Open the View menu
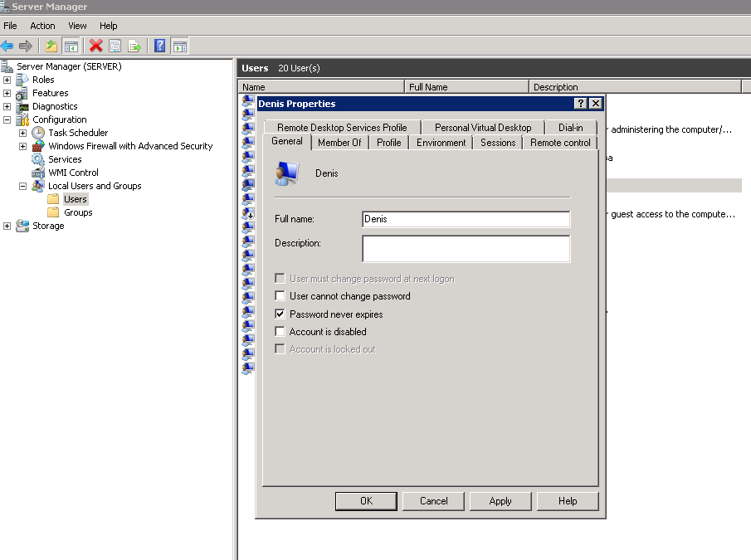Image resolution: width=751 pixels, height=560 pixels. click(x=77, y=26)
